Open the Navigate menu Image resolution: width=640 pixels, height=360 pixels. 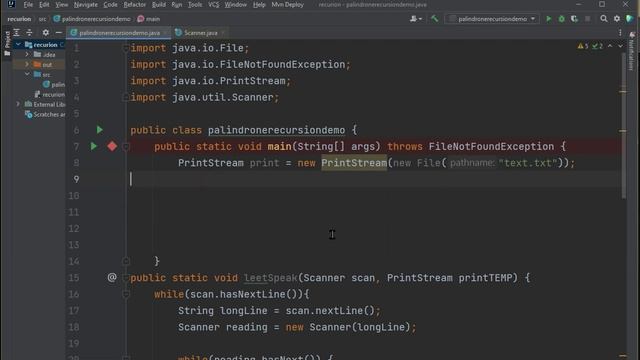point(86,5)
